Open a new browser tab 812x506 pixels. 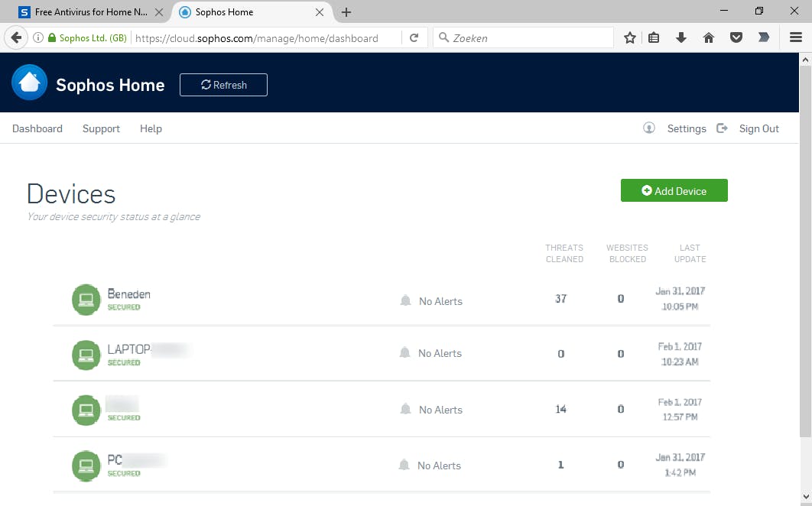pyautogui.click(x=346, y=12)
